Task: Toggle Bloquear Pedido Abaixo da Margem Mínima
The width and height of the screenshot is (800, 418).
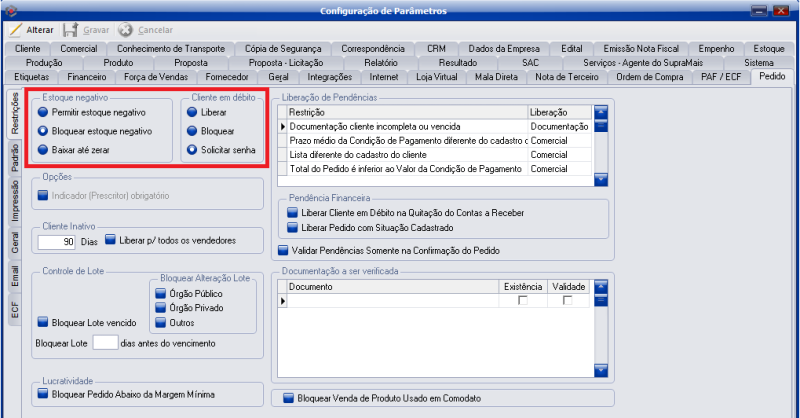Action: [x=43, y=394]
